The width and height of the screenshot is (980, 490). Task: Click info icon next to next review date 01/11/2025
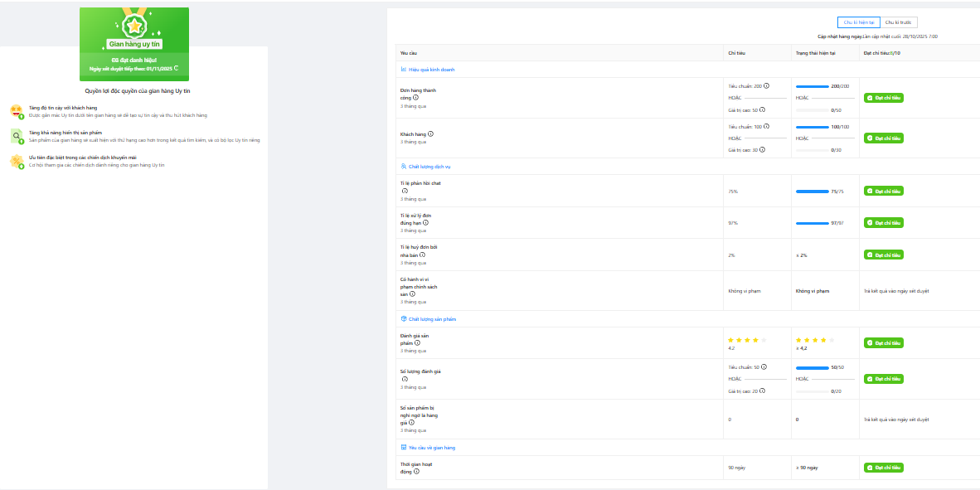point(176,69)
